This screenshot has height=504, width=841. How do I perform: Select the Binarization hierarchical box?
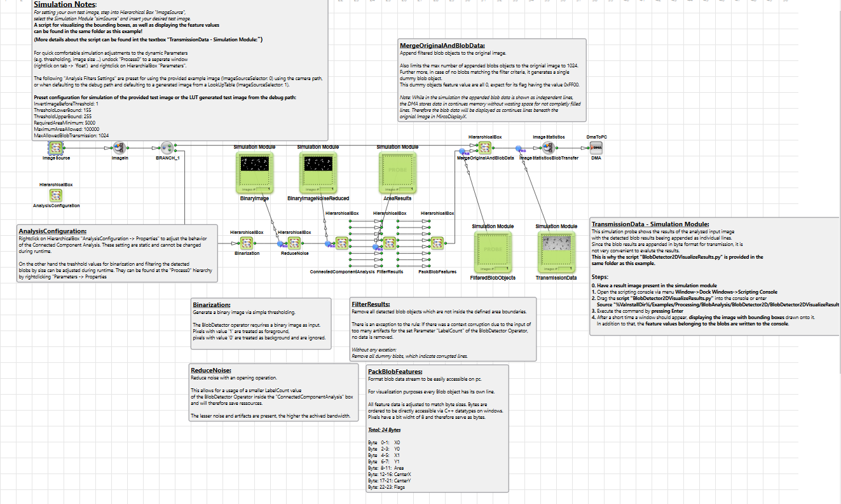247,243
